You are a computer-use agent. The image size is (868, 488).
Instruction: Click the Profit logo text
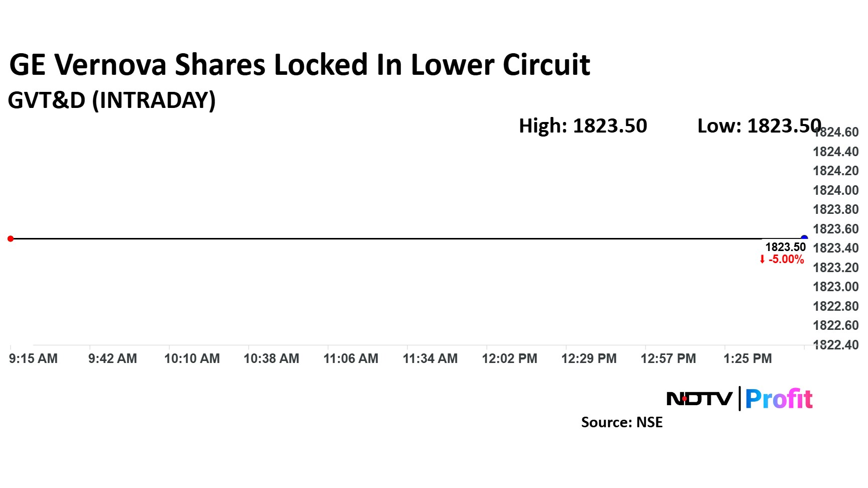pos(779,399)
